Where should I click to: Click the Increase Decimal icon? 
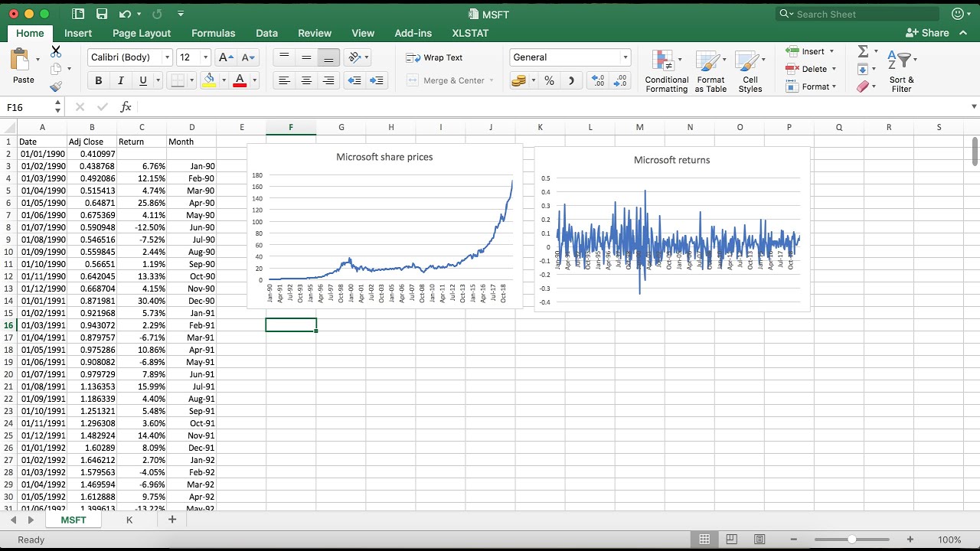click(x=599, y=80)
